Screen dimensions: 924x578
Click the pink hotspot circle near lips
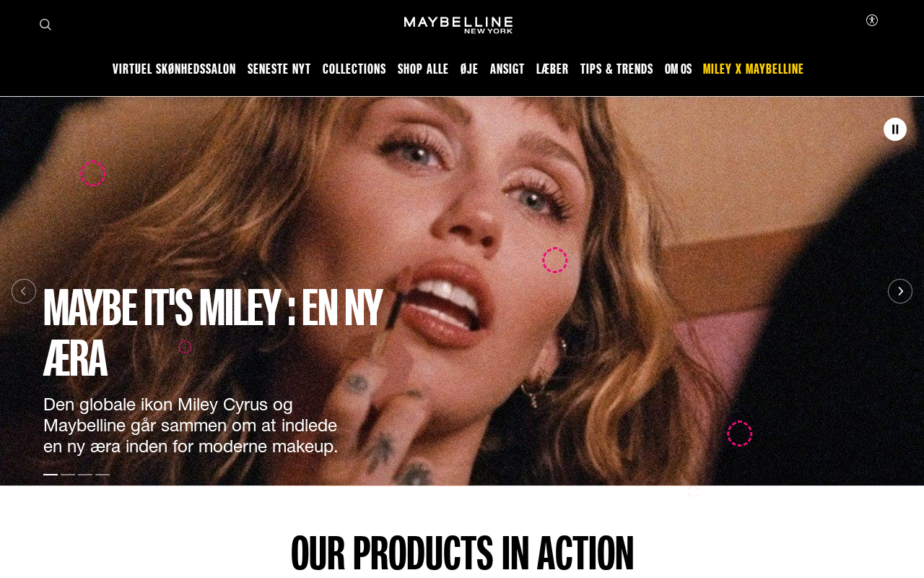(555, 260)
